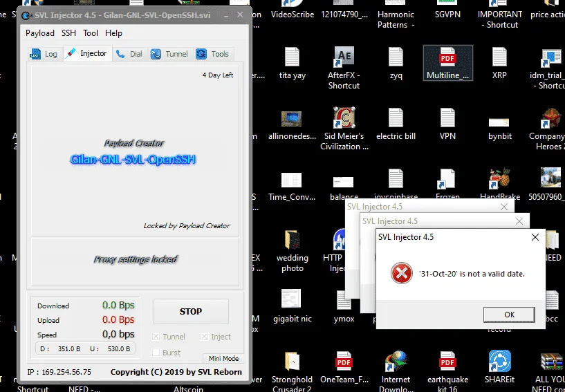Switch to the Log tab
The height and width of the screenshot is (392, 565).
[44, 54]
